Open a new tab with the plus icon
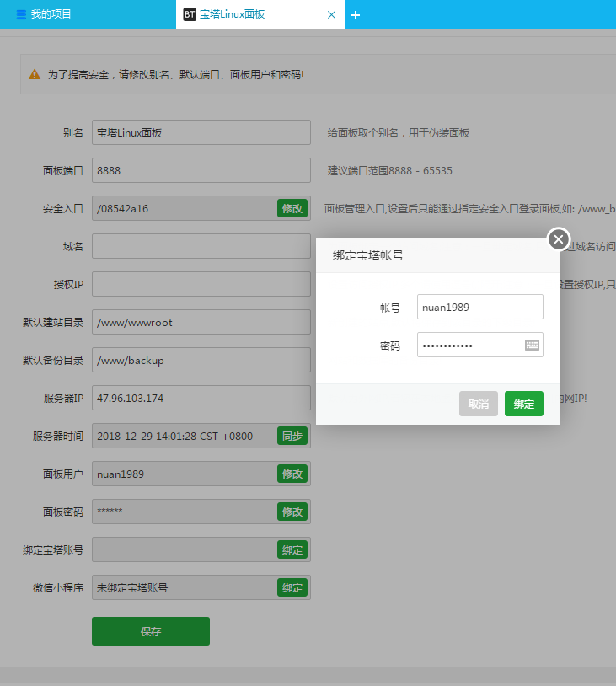 [356, 15]
